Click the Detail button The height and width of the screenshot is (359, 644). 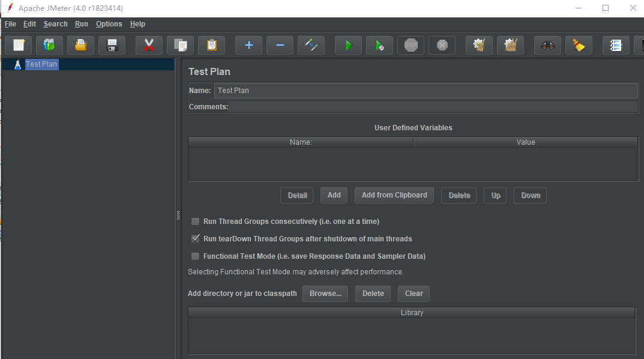[297, 196]
